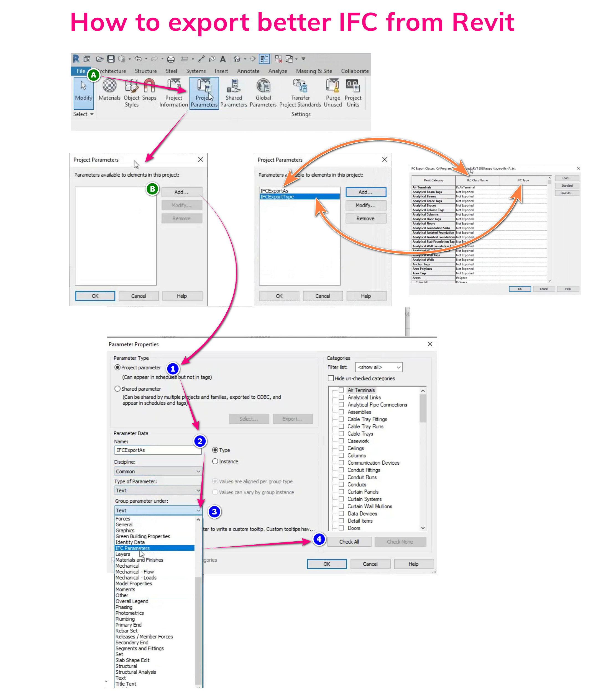Select the Shared parameter radio button
This screenshot has height=700, width=591.
117,389
